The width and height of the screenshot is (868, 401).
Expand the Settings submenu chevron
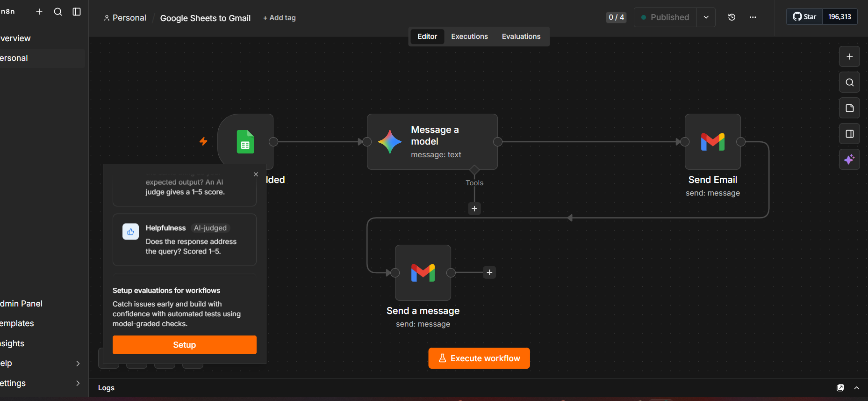[78, 383]
